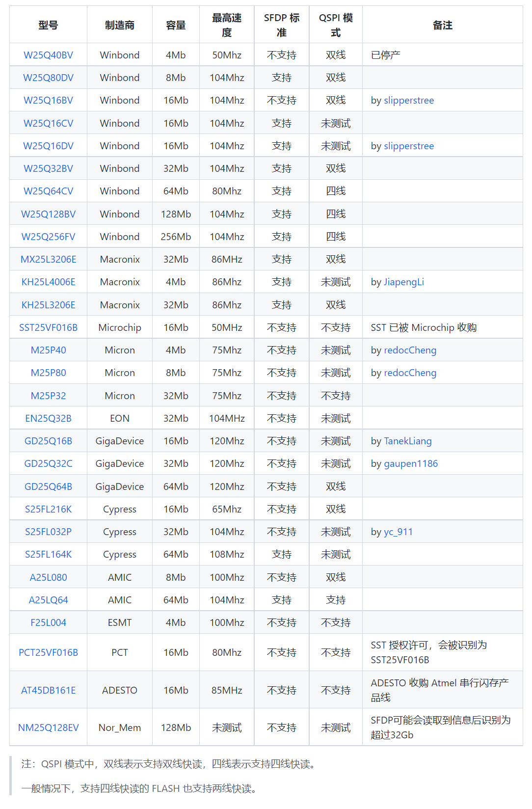This screenshot has width=532, height=809.
Task: Open slipperstree link in W25Q16BV row
Action: [x=408, y=100]
